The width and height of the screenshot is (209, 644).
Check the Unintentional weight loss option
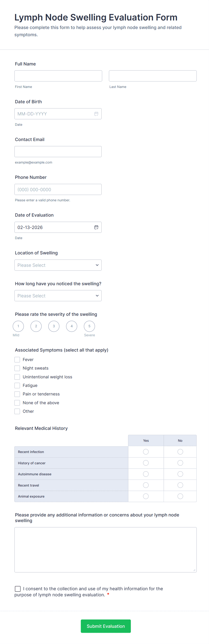17,377
